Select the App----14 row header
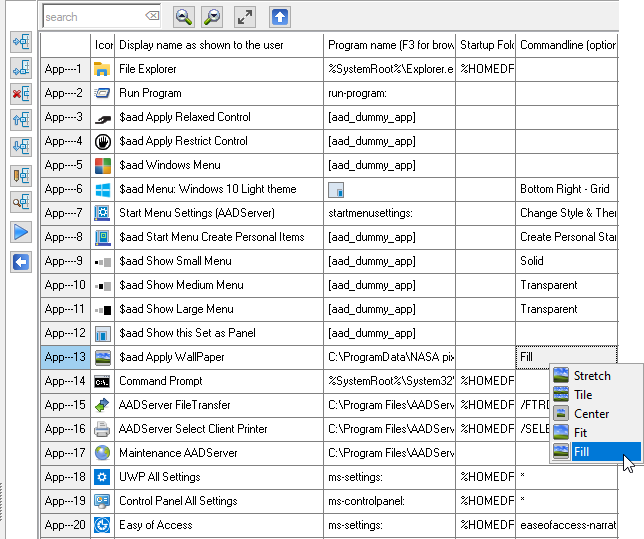This screenshot has width=644, height=539. (x=64, y=381)
